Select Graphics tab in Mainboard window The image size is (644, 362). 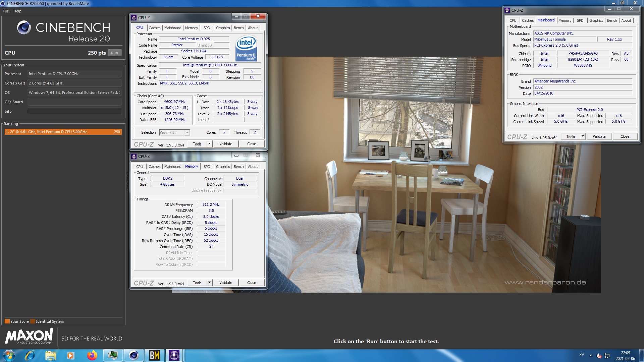coord(596,20)
